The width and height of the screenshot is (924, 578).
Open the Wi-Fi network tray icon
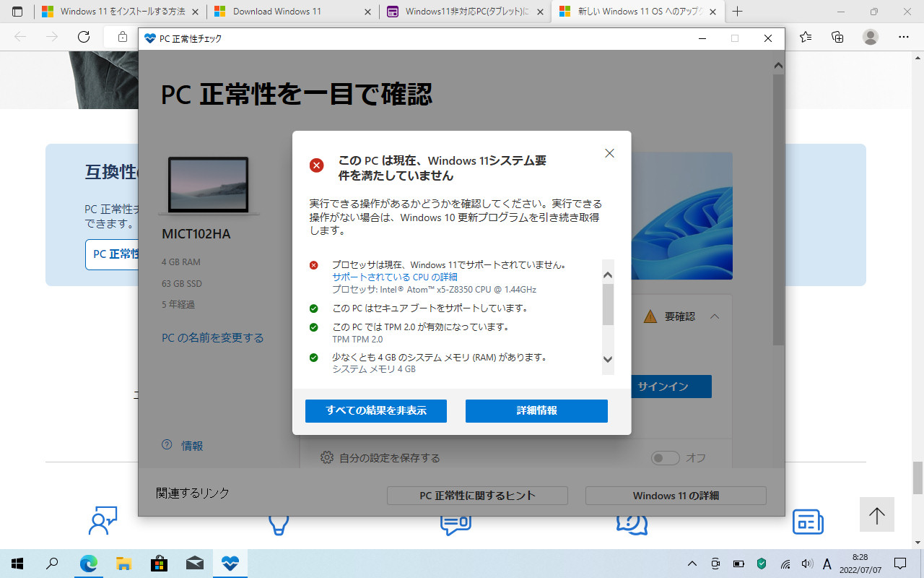coord(785,564)
